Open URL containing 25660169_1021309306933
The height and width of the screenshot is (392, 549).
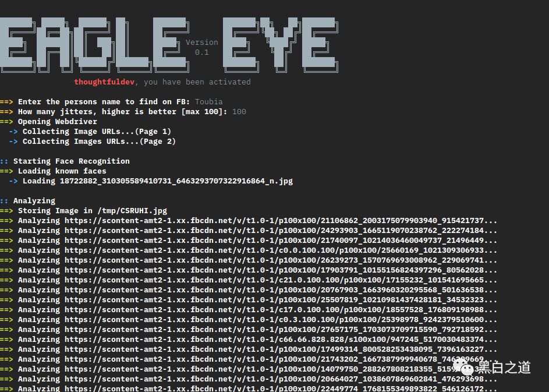pyautogui.click(x=281, y=250)
